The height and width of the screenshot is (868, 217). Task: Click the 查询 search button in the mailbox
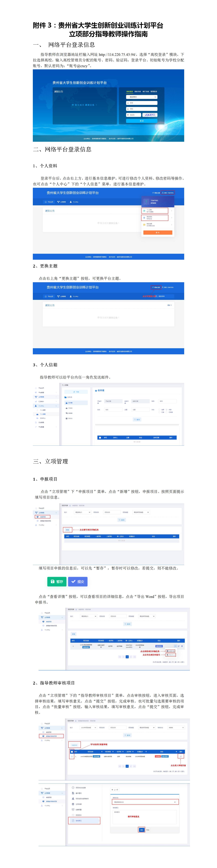137,419
